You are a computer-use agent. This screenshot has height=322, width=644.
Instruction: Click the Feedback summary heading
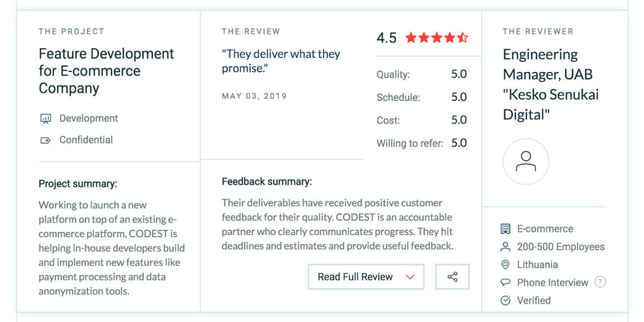tap(267, 181)
